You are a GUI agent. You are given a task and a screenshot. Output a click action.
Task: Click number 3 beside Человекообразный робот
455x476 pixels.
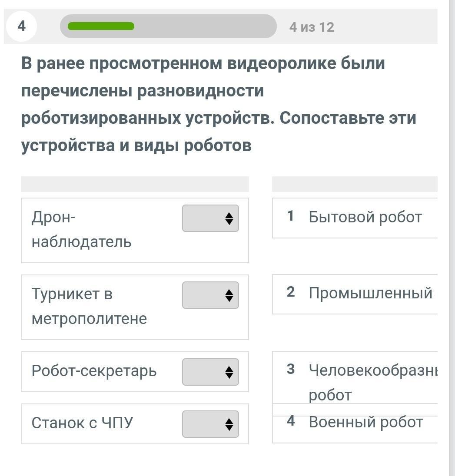(x=291, y=369)
